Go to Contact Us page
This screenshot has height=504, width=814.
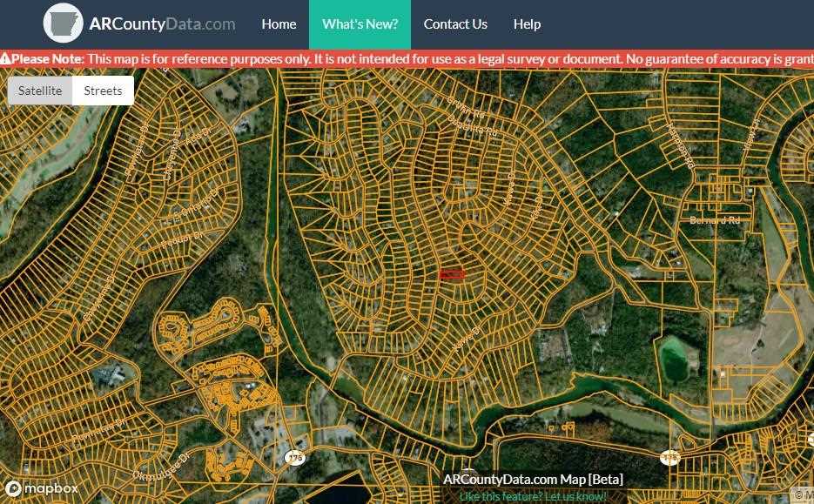coord(455,24)
